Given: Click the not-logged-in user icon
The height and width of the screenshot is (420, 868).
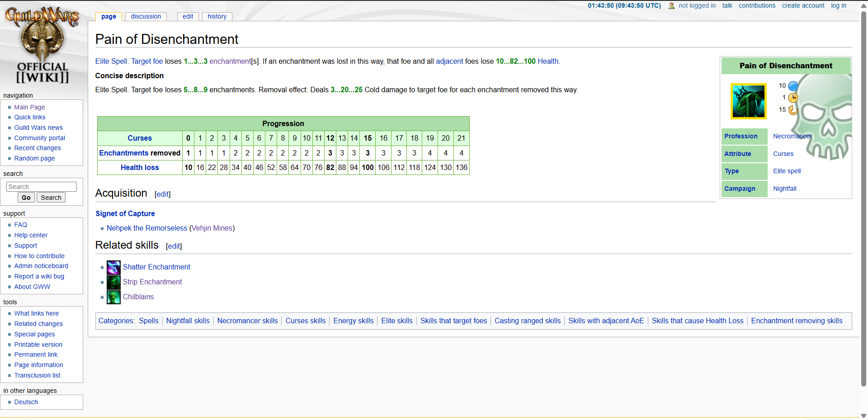Looking at the screenshot, I should tap(671, 6).
